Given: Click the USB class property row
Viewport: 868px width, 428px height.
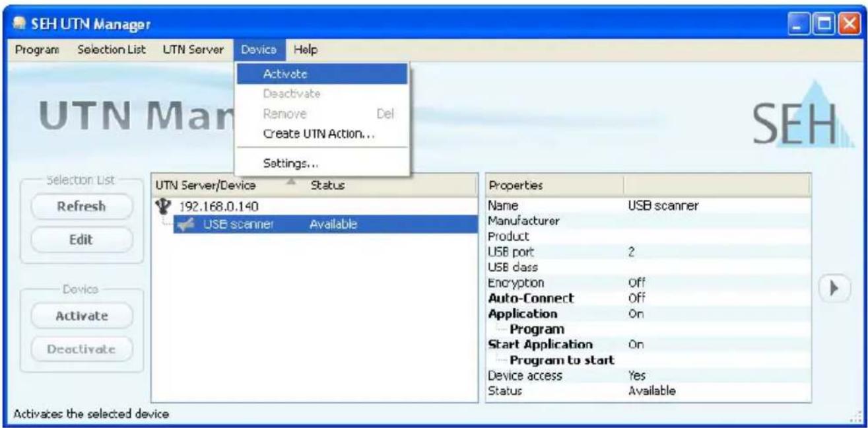Looking at the screenshot, I should [647, 267].
